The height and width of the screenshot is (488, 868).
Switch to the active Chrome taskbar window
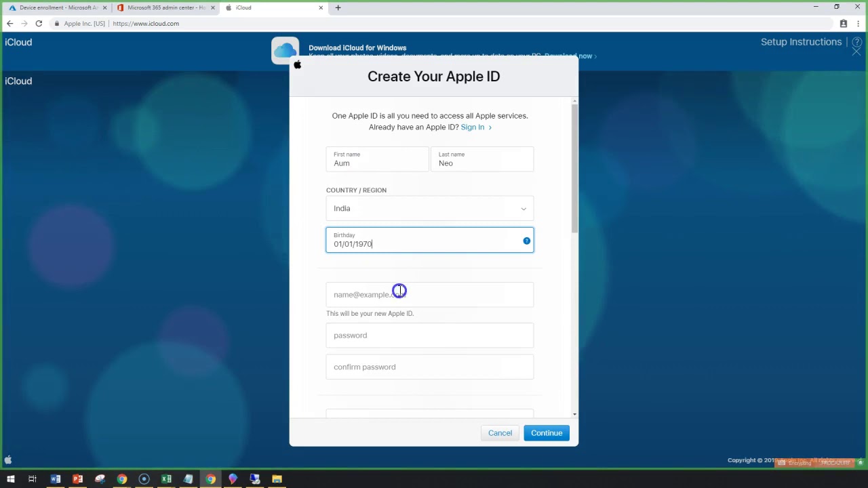pyautogui.click(x=210, y=479)
